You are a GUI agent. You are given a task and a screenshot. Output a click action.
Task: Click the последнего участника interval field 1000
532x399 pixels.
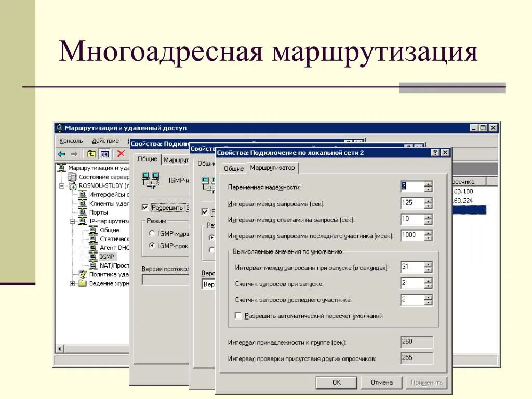(x=412, y=235)
